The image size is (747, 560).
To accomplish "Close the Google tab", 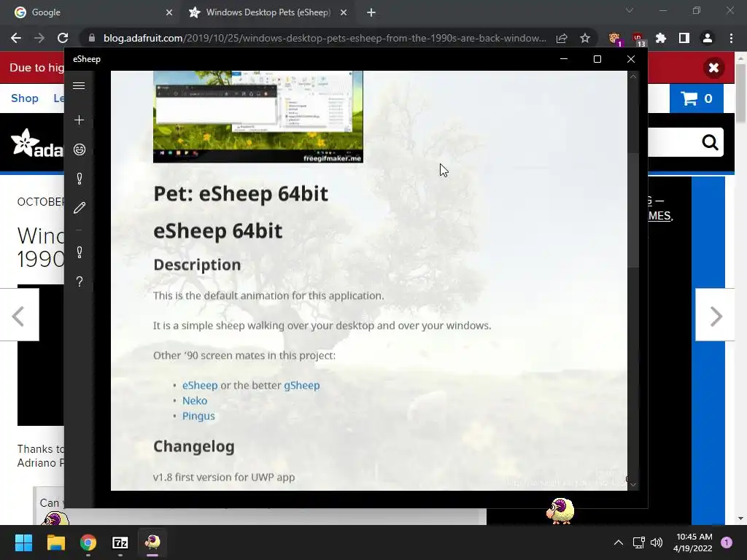I will 169,13.
